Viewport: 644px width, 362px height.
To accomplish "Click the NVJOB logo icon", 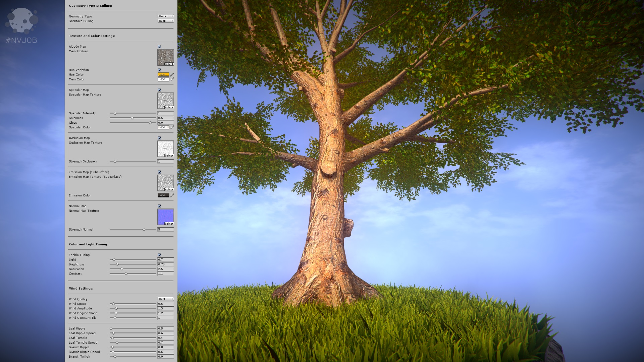I will coord(21,21).
